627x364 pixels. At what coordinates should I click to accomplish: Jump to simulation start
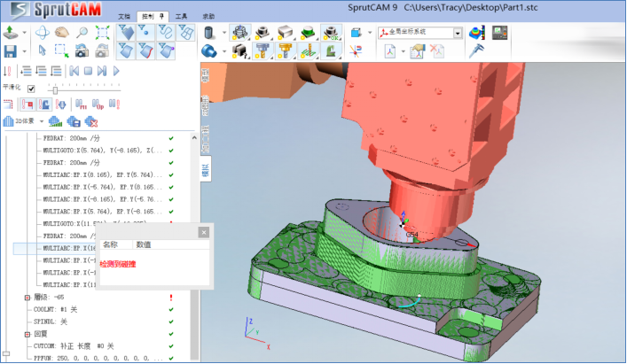click(x=74, y=71)
